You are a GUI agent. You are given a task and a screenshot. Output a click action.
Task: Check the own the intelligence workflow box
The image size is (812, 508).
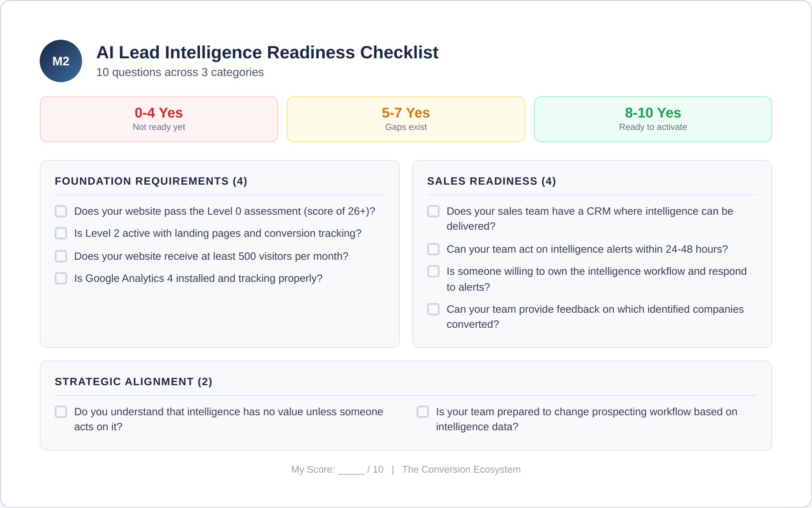(x=433, y=271)
